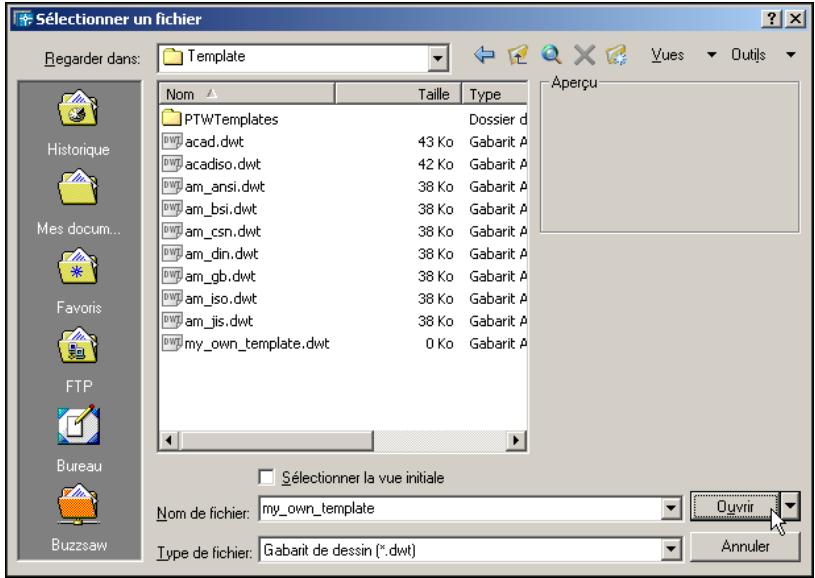Toggle Sélectionner la vue initiale checkbox

[x=266, y=477]
